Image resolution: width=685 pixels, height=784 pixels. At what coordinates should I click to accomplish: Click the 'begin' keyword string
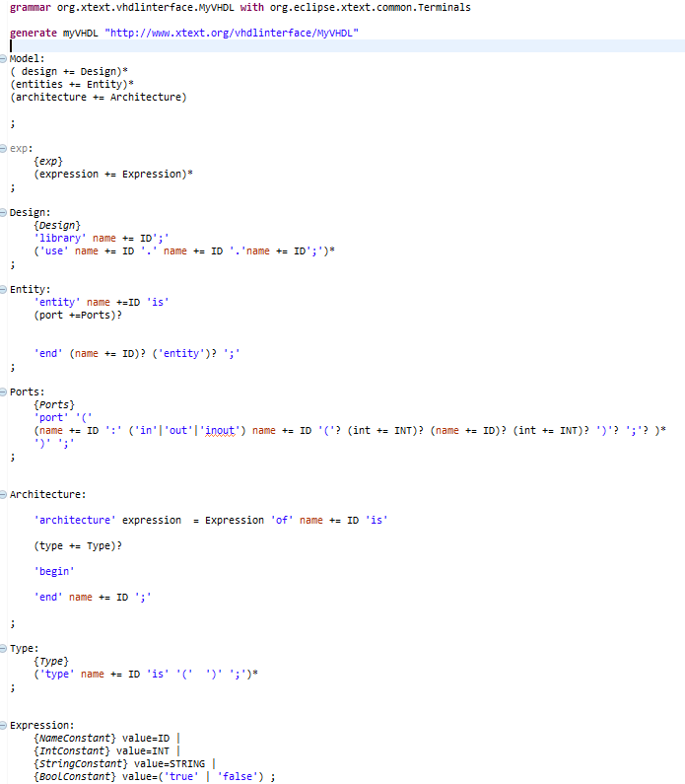54,572
